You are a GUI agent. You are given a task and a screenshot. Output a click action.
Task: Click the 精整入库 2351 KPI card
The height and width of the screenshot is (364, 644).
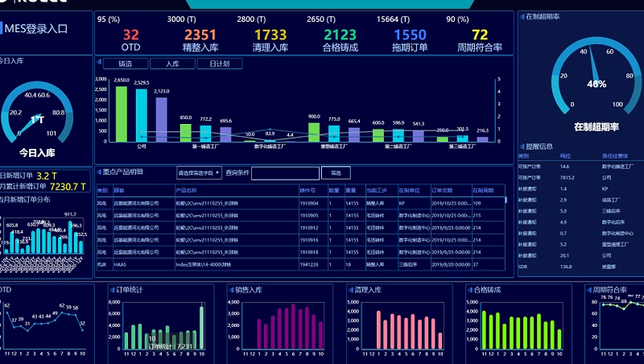(x=200, y=39)
